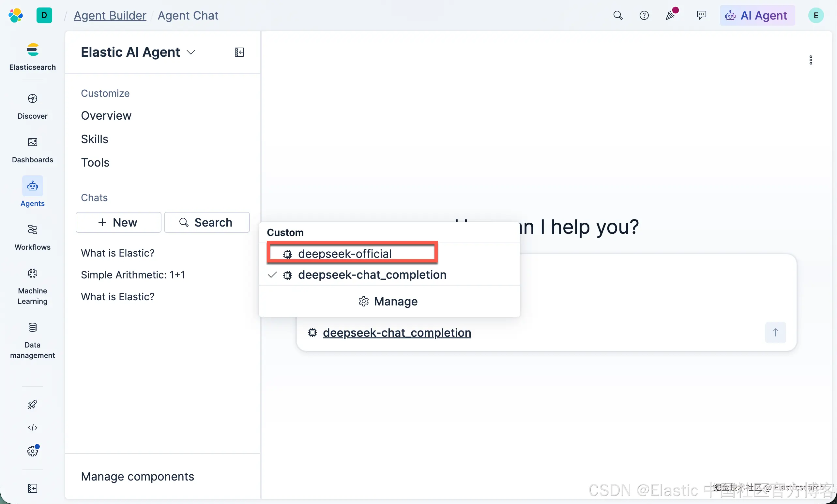
Task: Open Data management section
Action: click(x=33, y=340)
